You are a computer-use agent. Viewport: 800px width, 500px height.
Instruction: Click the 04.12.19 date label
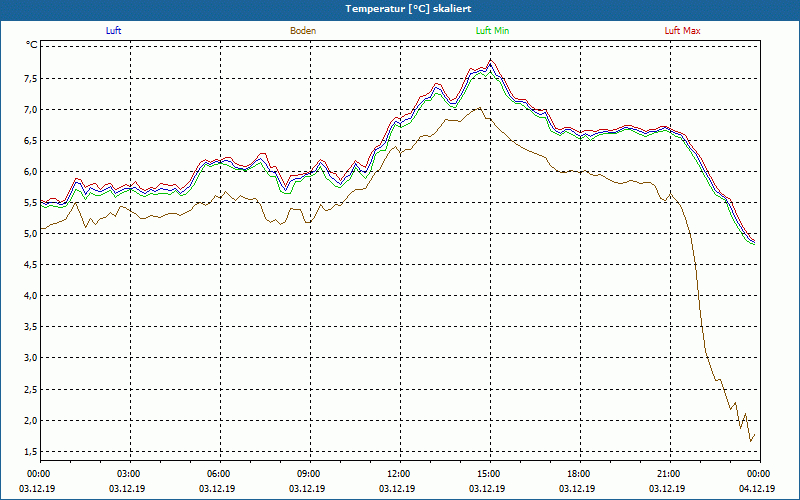757,488
